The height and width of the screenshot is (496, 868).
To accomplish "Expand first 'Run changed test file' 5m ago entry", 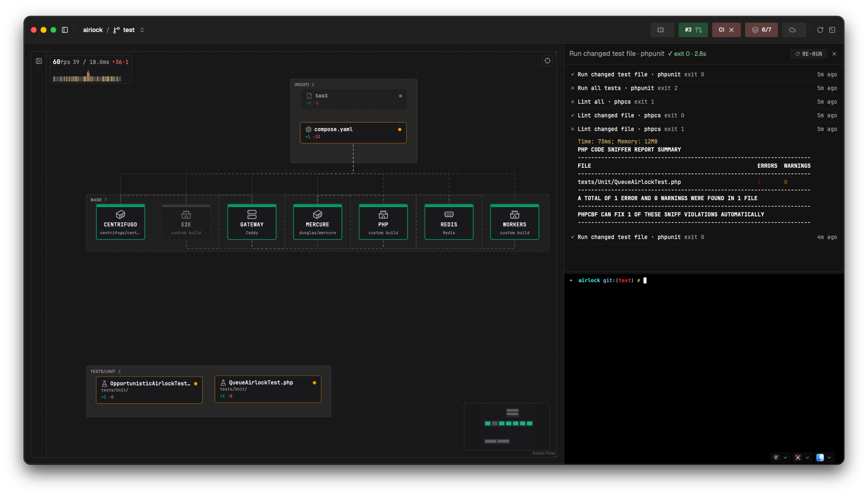I will 704,75.
